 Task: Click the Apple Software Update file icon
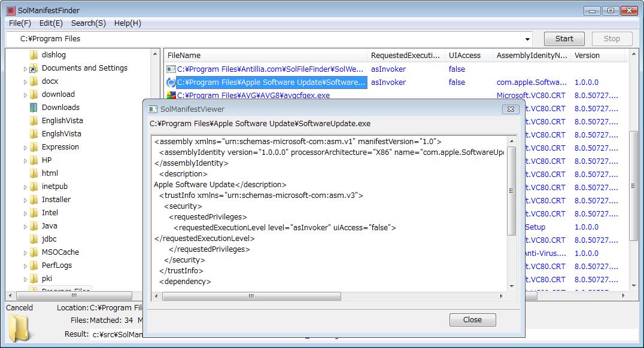(171, 82)
